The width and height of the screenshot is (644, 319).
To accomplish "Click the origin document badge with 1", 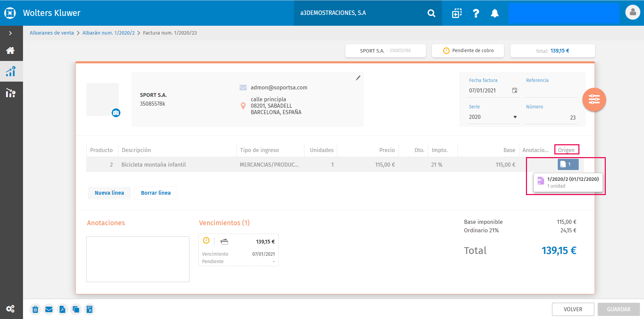I will (568, 165).
